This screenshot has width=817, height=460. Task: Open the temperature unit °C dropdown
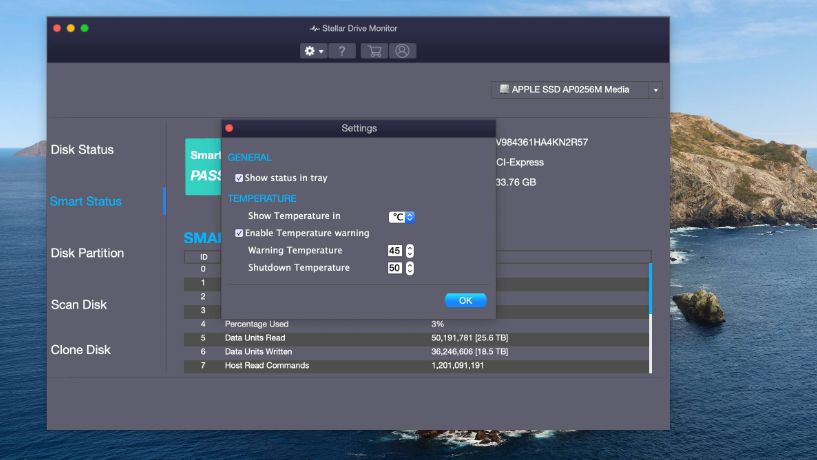[x=401, y=216]
